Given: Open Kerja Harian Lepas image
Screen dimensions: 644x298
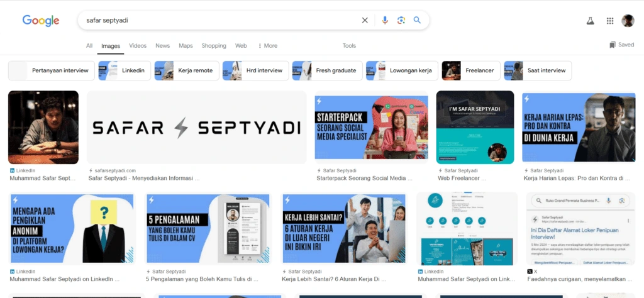Looking at the screenshot, I should (x=579, y=127).
